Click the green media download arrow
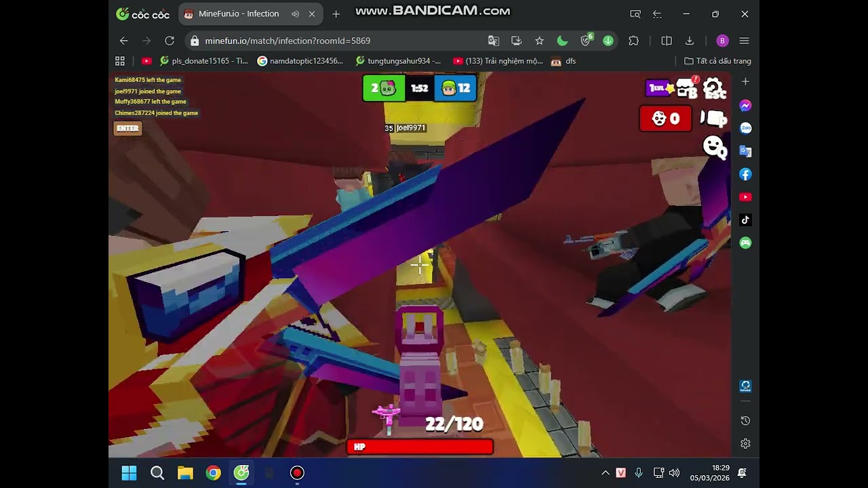The width and height of the screenshot is (868, 488). click(608, 41)
